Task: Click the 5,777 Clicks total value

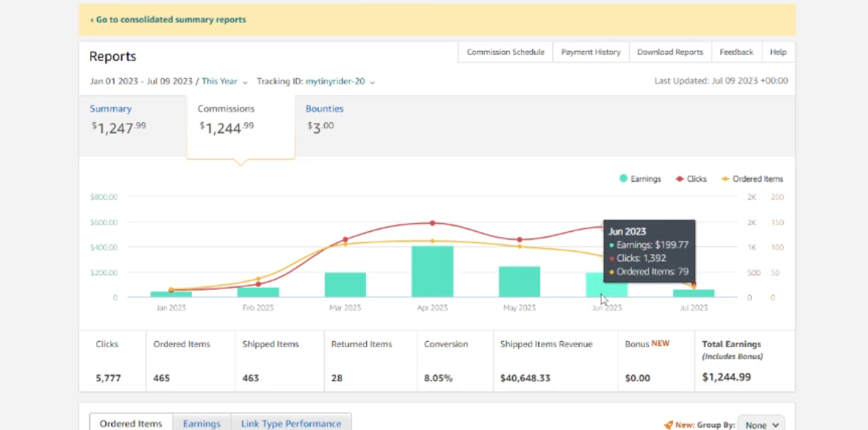Action: (x=108, y=378)
